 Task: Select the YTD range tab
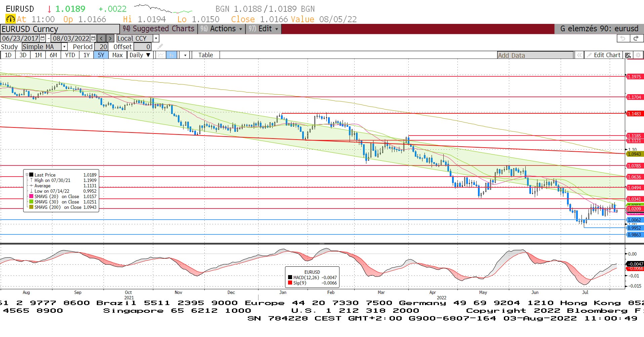pos(70,55)
